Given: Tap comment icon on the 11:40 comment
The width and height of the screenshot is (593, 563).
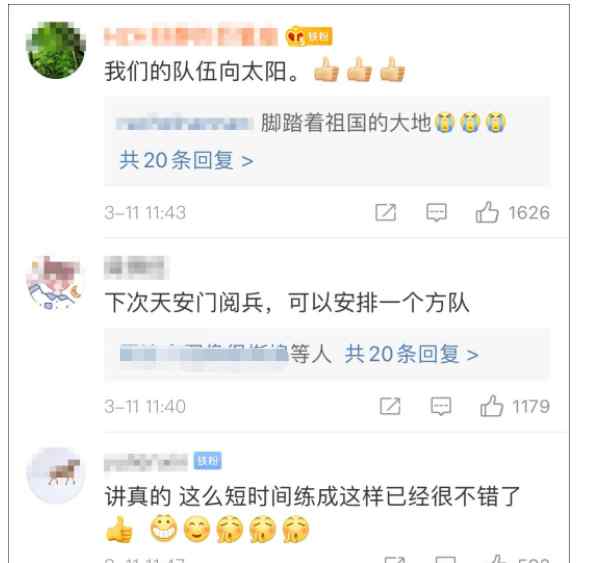Looking at the screenshot, I should coord(441,406).
